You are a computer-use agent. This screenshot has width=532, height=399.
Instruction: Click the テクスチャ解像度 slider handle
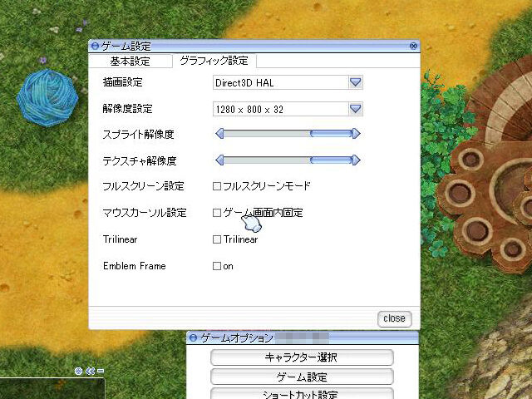[x=331, y=160]
